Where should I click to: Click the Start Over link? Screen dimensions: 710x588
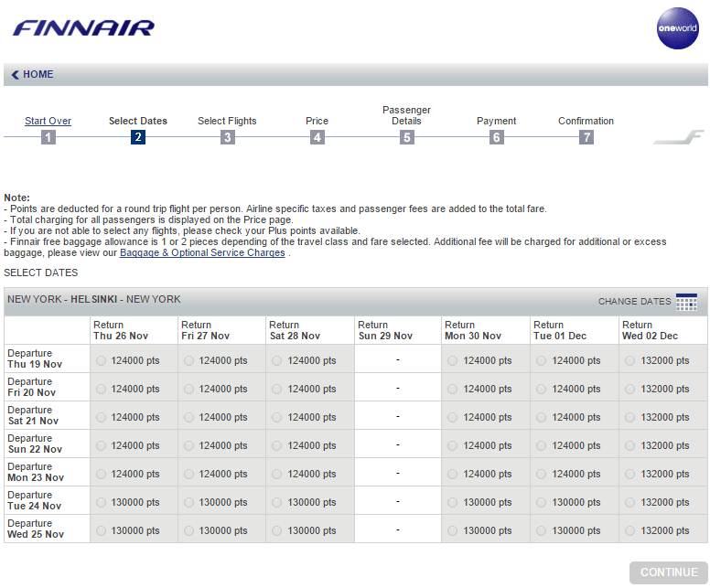(48, 121)
